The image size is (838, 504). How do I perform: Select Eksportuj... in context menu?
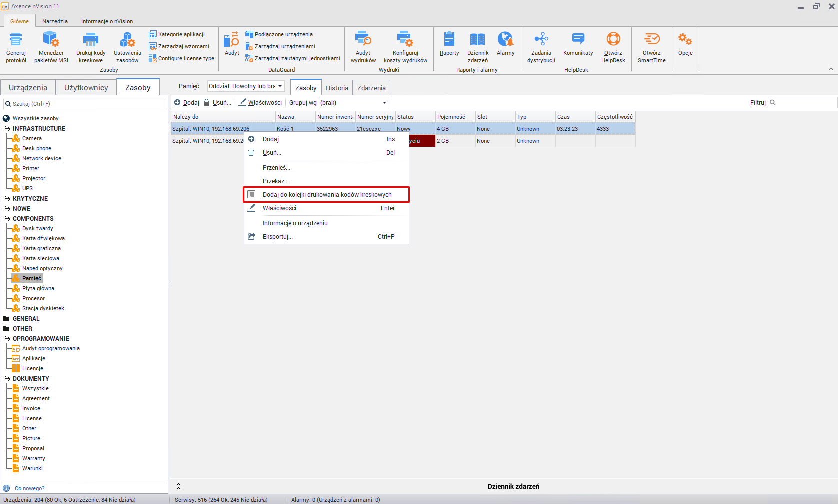coord(277,237)
